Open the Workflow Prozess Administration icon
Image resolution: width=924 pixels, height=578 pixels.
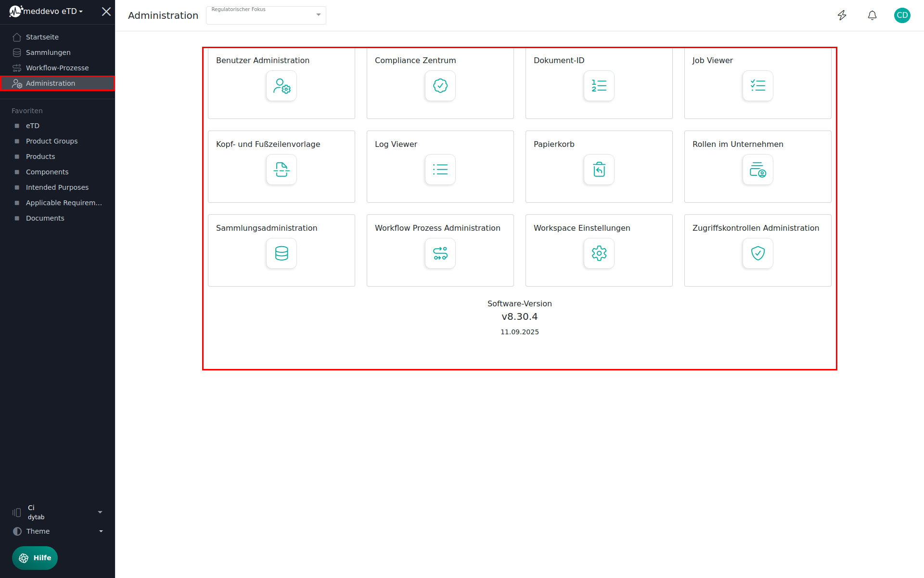coord(440,253)
